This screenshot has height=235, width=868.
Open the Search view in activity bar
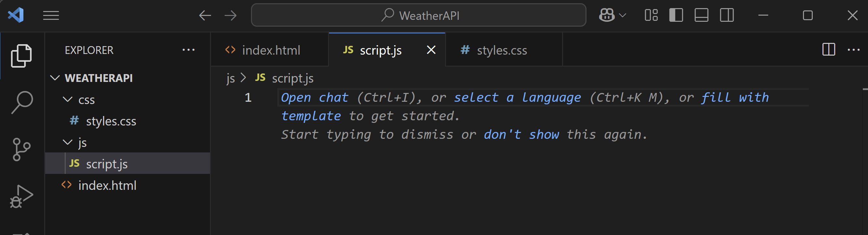22,102
